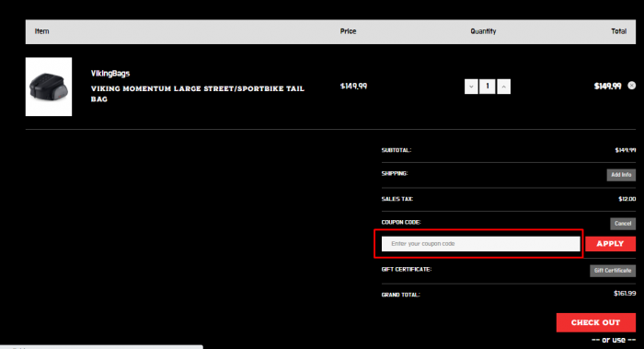The height and width of the screenshot is (349, 644).
Task: Click the item row total $149.99
Action: tap(607, 87)
